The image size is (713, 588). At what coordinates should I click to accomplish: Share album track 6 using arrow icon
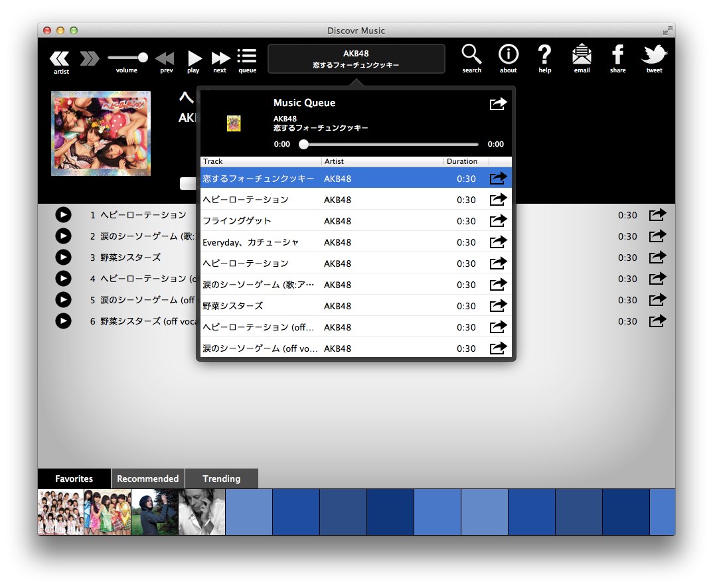click(657, 321)
